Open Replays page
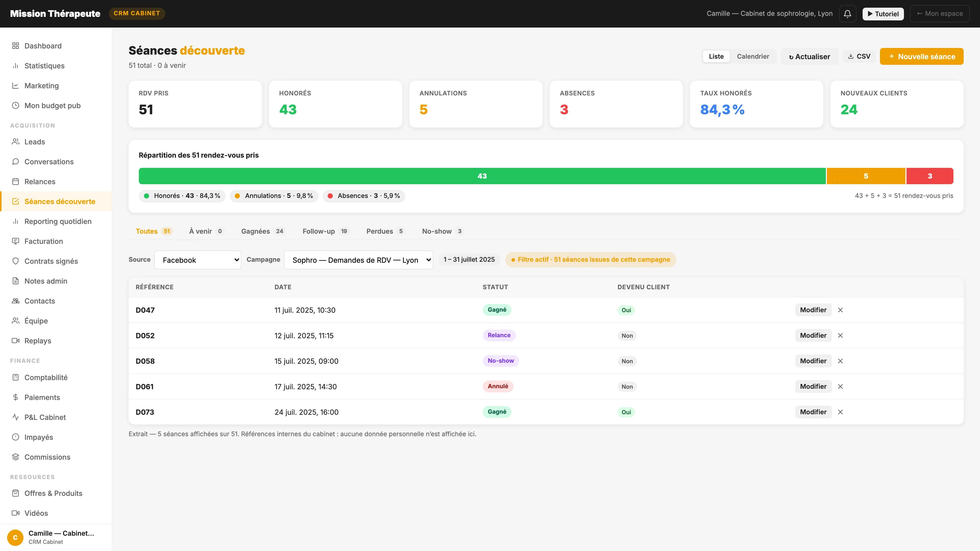 pyautogui.click(x=56, y=341)
